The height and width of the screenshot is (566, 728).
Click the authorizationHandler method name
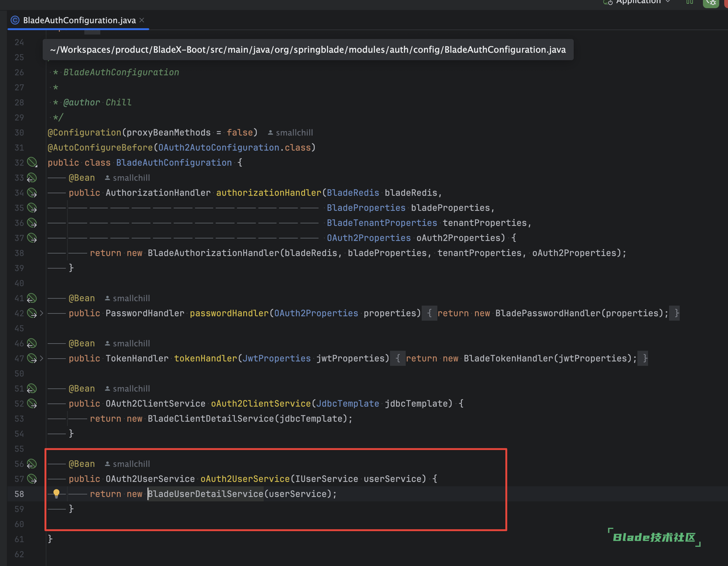269,193
